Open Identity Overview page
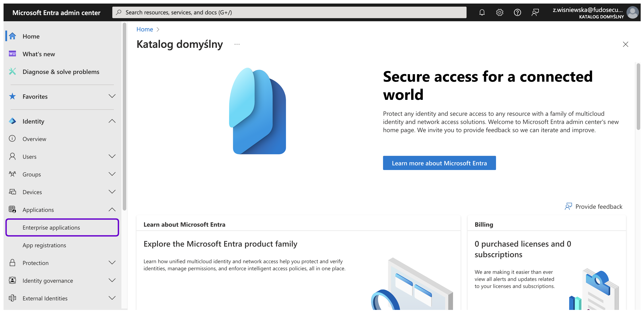The height and width of the screenshot is (315, 644). (34, 139)
